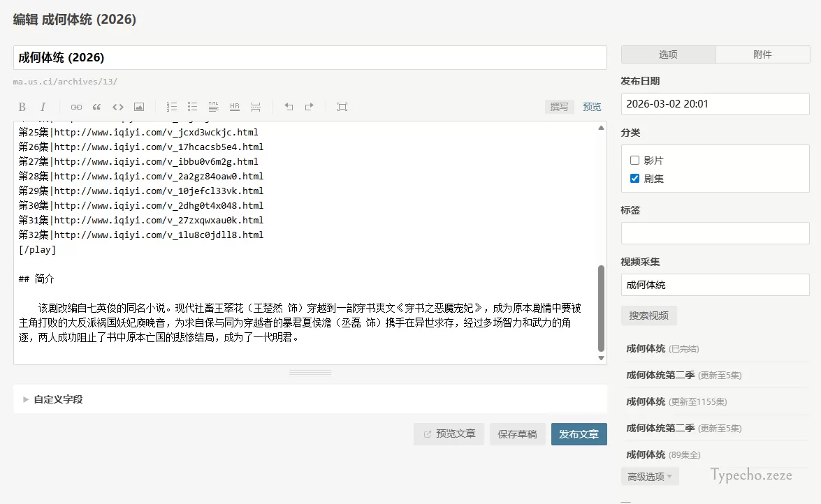Click the 搜索视频 search button

648,315
